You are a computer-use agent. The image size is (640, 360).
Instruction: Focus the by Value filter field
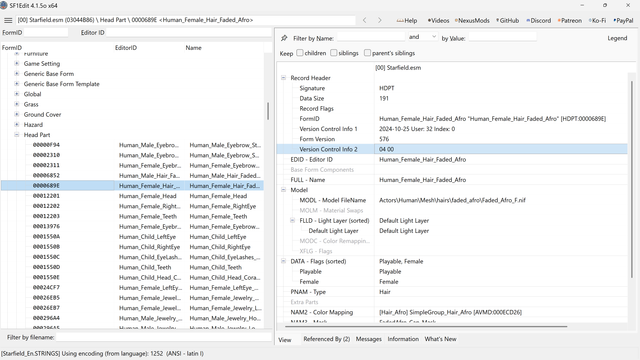coord(502,37)
